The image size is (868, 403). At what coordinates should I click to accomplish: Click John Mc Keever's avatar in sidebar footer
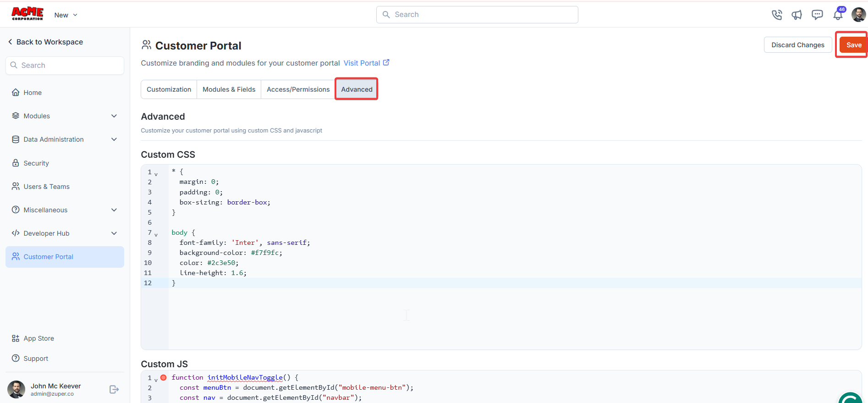[16, 389]
